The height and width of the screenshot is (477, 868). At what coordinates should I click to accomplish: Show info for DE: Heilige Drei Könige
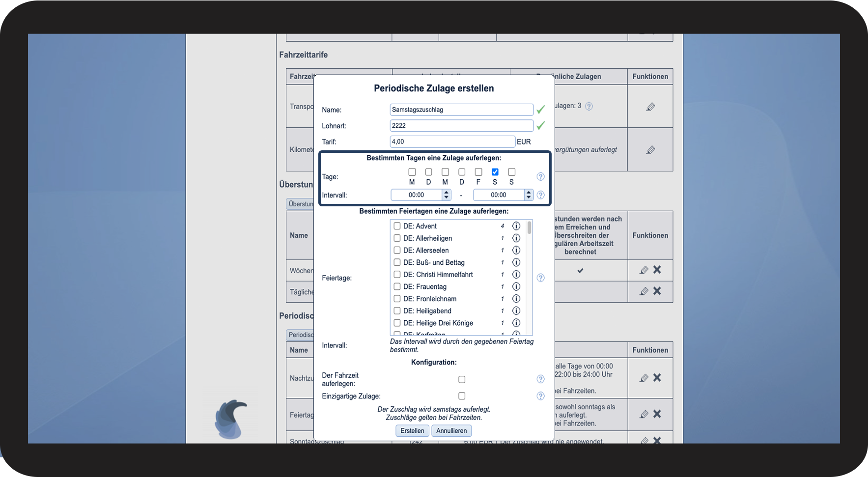click(516, 323)
